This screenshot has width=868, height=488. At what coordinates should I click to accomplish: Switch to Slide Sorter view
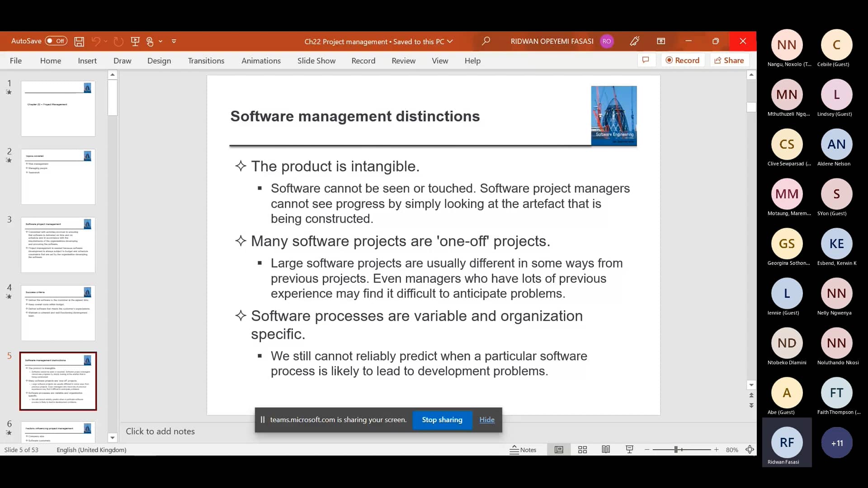point(582,450)
